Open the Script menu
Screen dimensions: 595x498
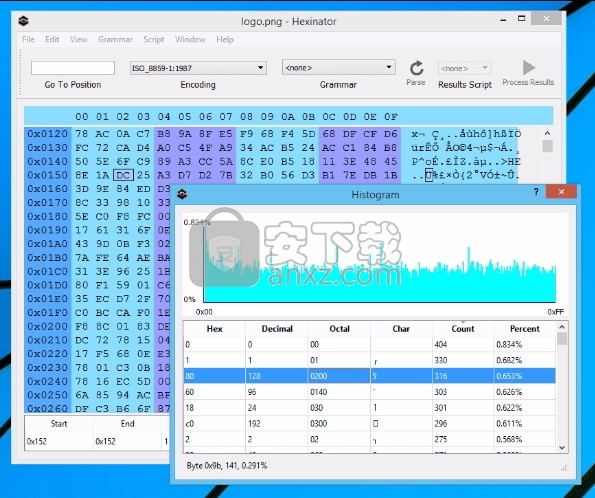tap(154, 39)
